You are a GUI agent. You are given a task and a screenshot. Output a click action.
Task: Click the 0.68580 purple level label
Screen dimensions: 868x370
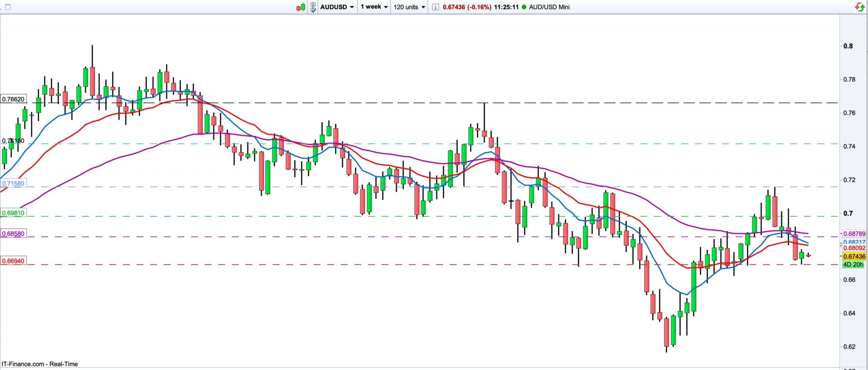(x=13, y=234)
